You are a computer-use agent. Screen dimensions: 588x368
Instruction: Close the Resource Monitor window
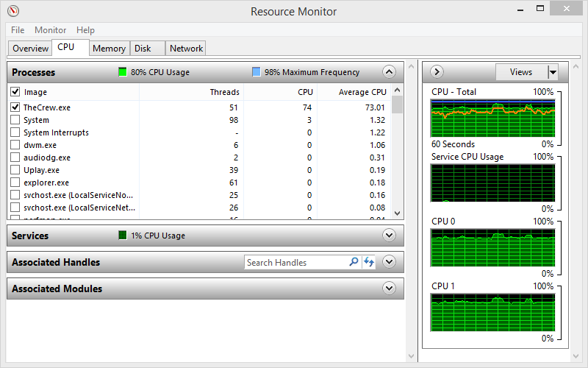pos(566,8)
